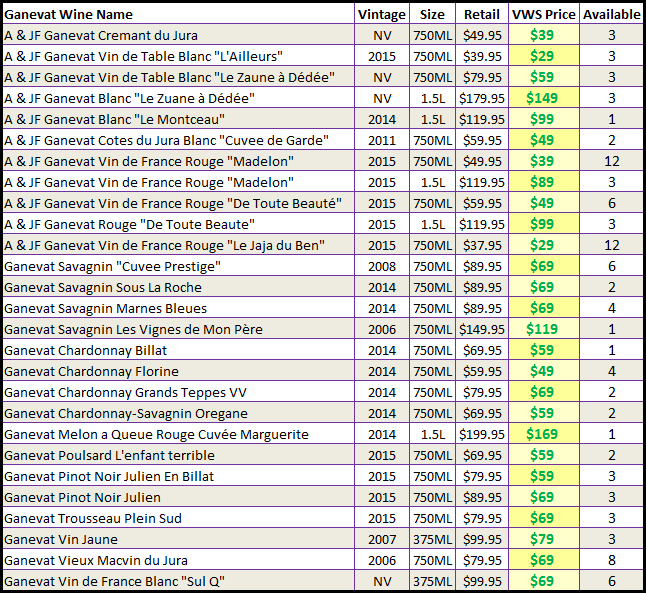Viewport: 646px width, 593px height.
Task: Click $29 VWS price in L'Ailleurs row
Action: 544,56
